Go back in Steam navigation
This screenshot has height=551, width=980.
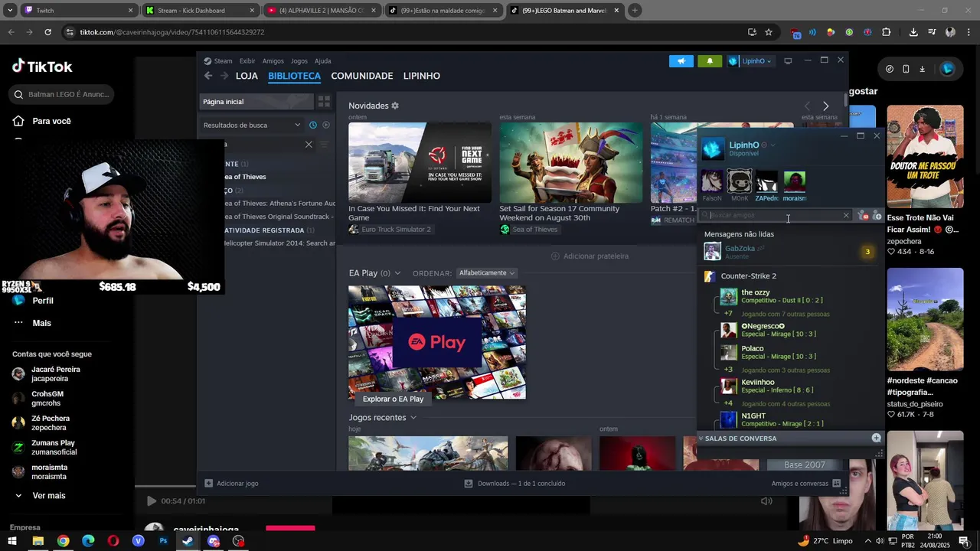tap(208, 76)
